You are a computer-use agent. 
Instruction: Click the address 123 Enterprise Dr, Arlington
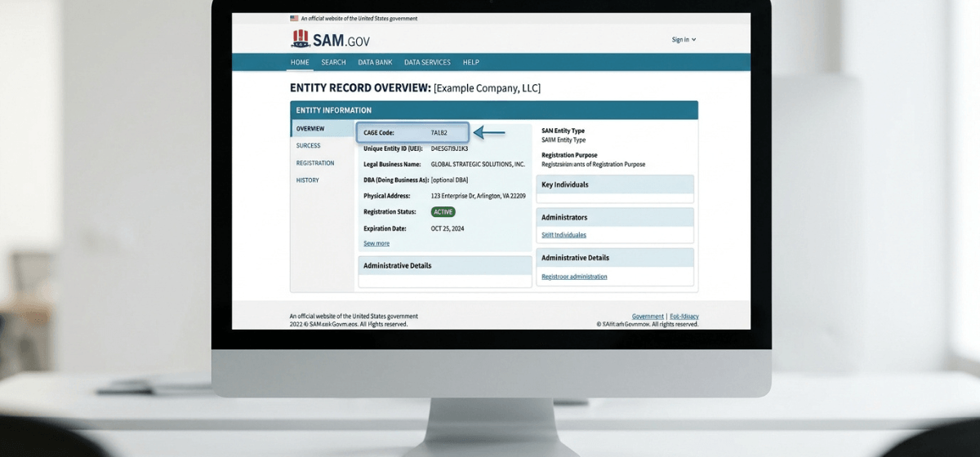479,196
